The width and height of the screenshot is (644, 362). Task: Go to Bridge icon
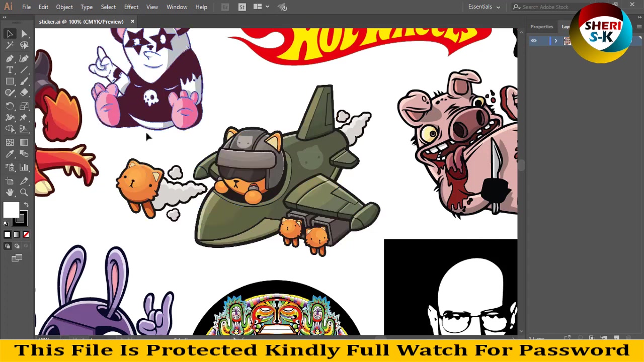point(225,7)
